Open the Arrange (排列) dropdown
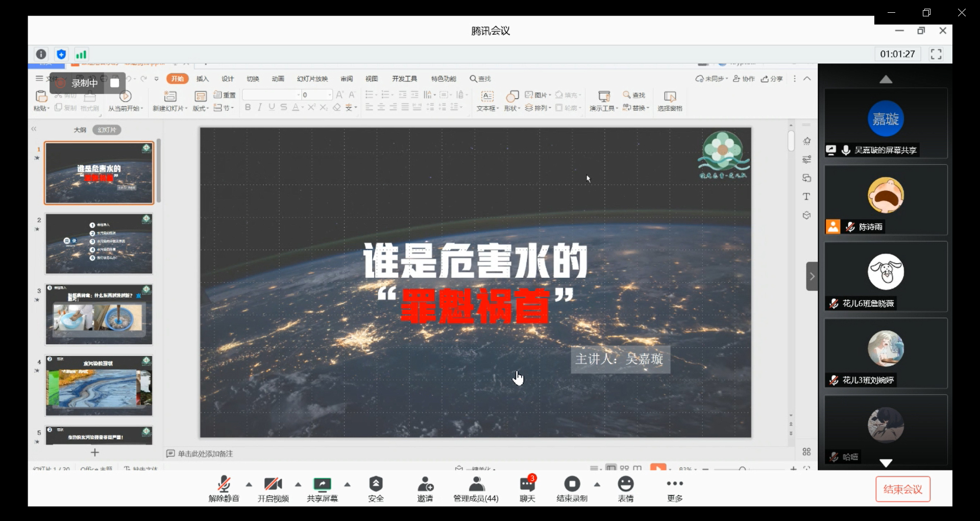 click(538, 108)
